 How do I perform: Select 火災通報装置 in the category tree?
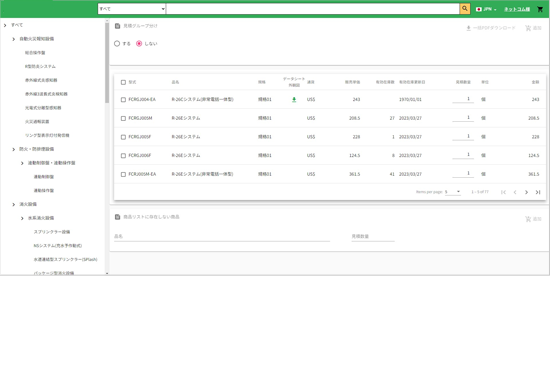(37, 122)
